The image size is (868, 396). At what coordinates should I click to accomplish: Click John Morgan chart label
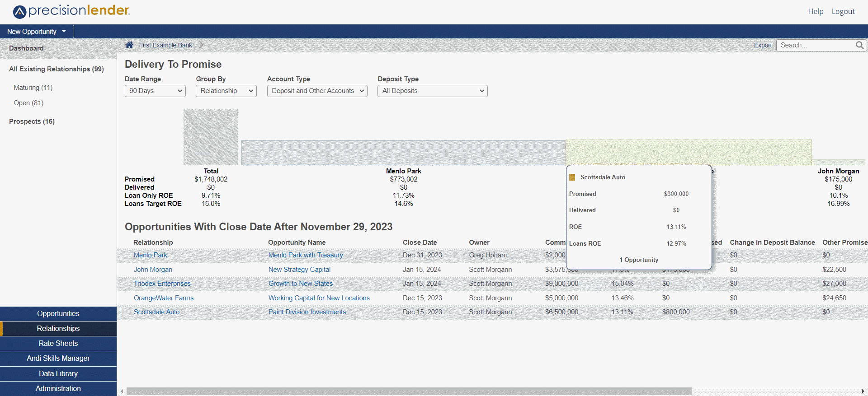[838, 171]
